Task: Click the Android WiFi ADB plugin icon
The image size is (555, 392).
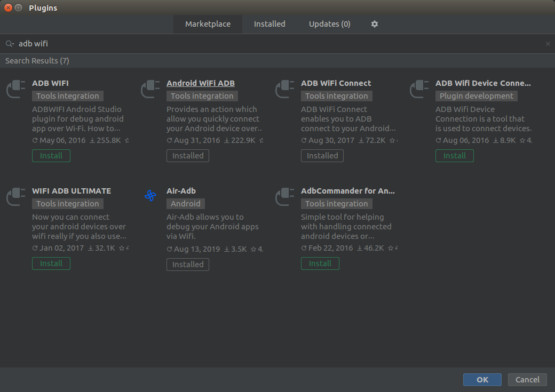Action: [x=150, y=89]
